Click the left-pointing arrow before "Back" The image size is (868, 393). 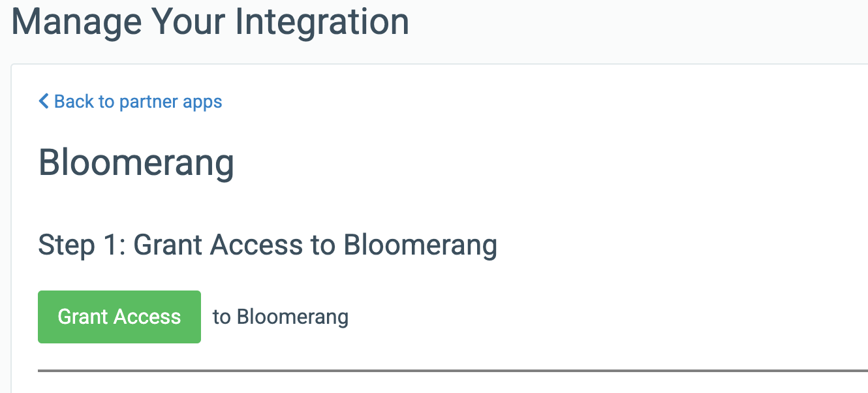[x=44, y=101]
